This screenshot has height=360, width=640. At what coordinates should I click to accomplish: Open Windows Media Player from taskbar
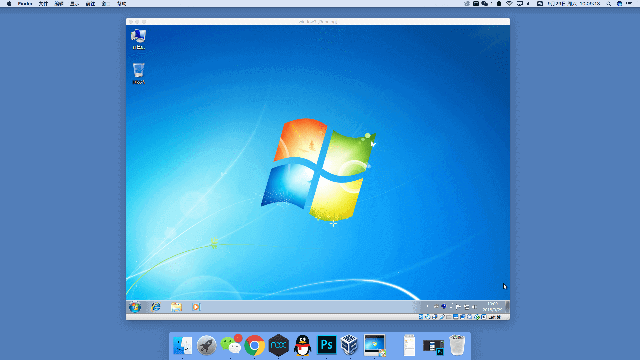click(x=196, y=307)
